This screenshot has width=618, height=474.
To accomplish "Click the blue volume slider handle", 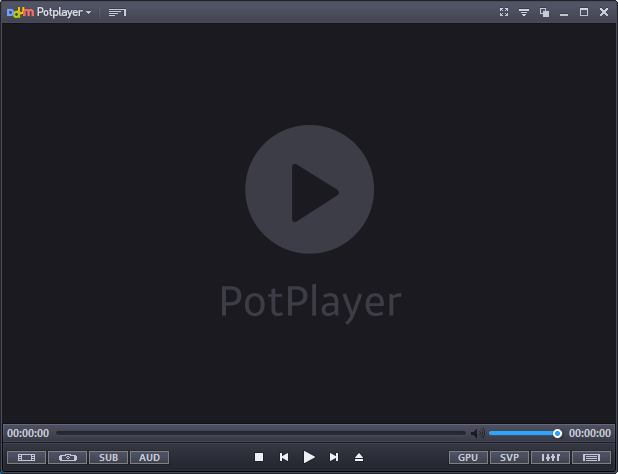I will click(557, 433).
